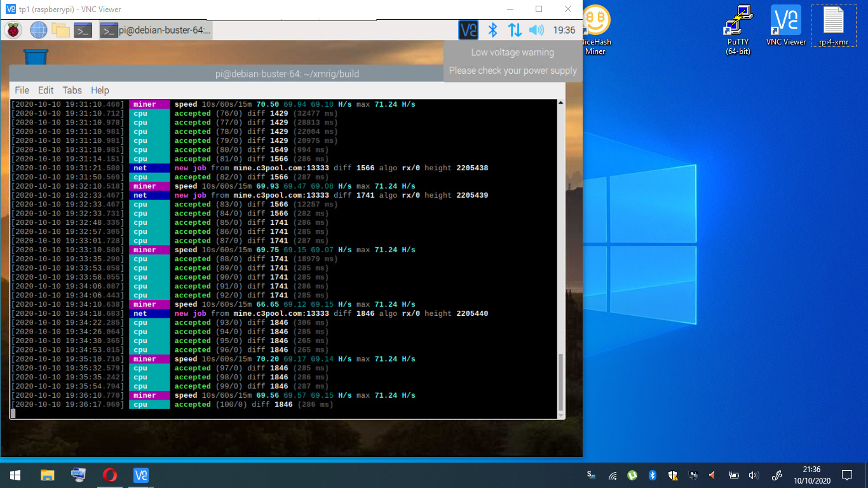This screenshot has height=488, width=868.
Task: Click the S tray icon in Windows
Action: (592, 475)
